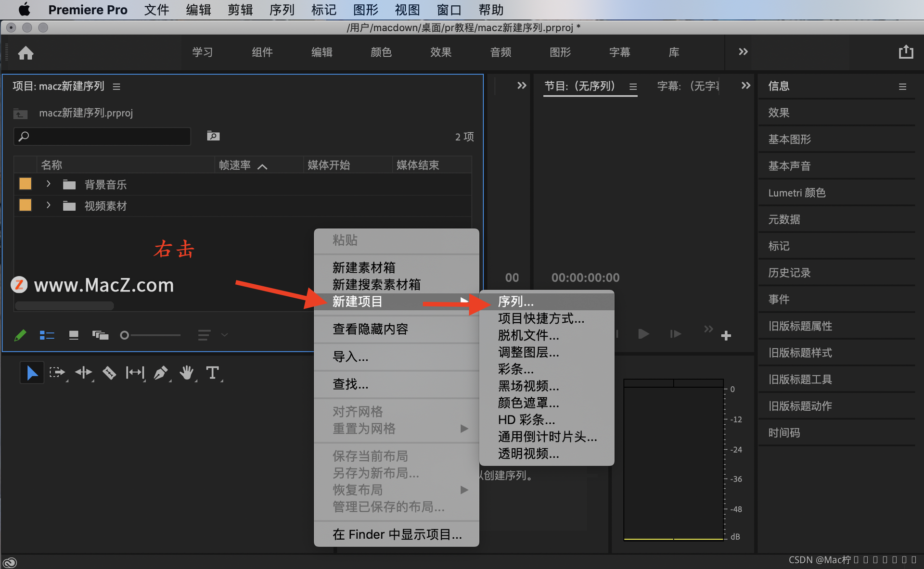
Task: Click the project search input field
Action: [x=103, y=137]
